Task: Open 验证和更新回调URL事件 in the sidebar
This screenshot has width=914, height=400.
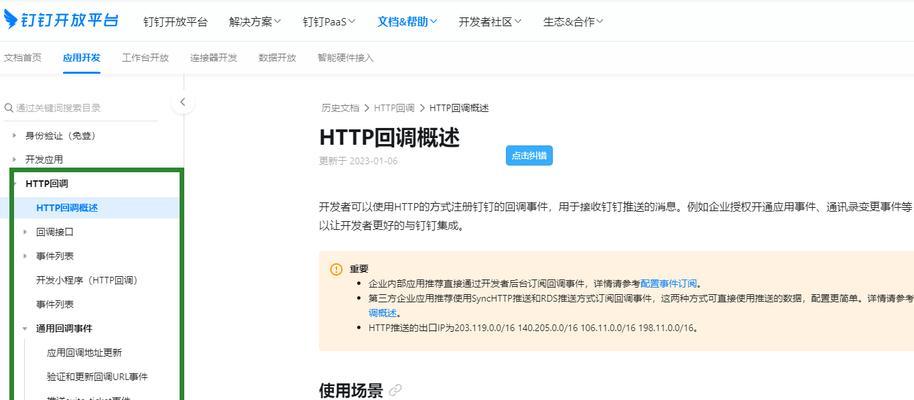Action: click(x=97, y=377)
